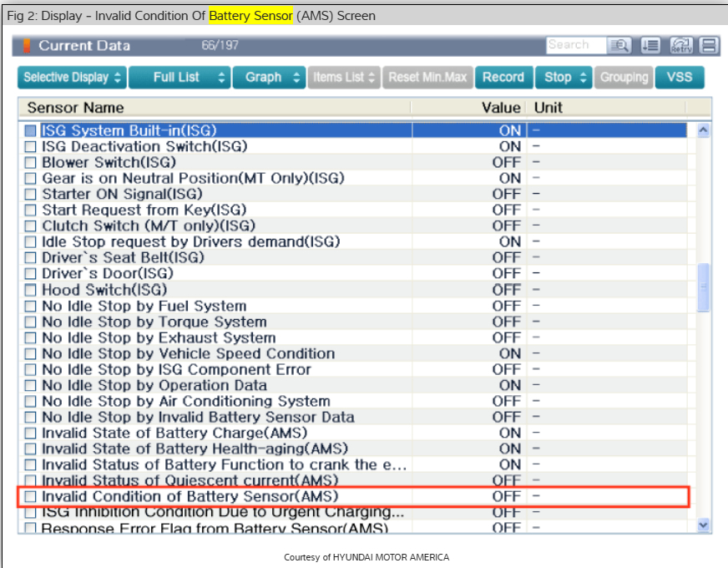Open the Stop dropdown

coord(564,77)
